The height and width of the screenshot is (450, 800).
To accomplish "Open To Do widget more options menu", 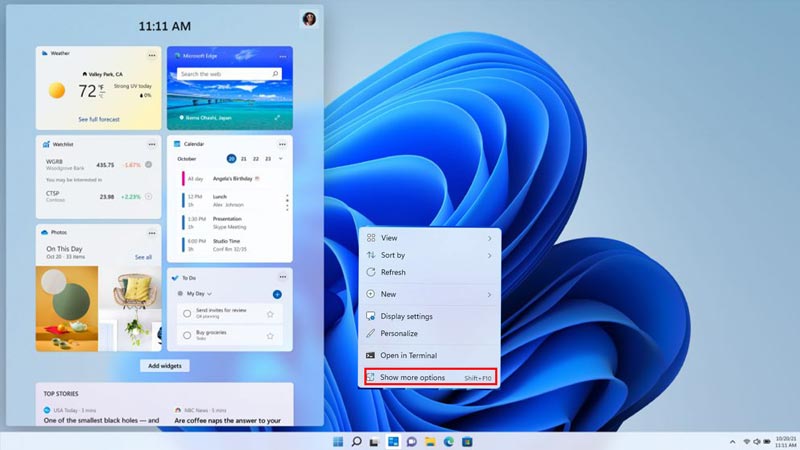I will (283, 277).
